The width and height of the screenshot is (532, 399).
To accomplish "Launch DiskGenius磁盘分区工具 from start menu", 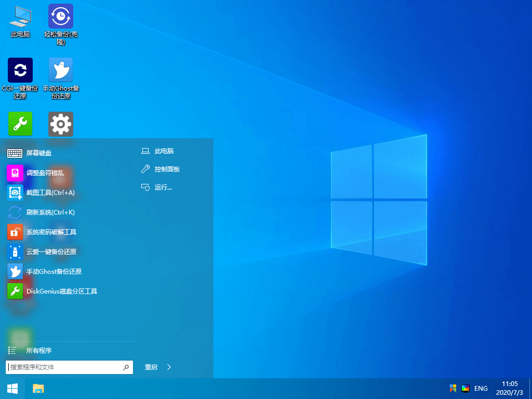I will 61,291.
